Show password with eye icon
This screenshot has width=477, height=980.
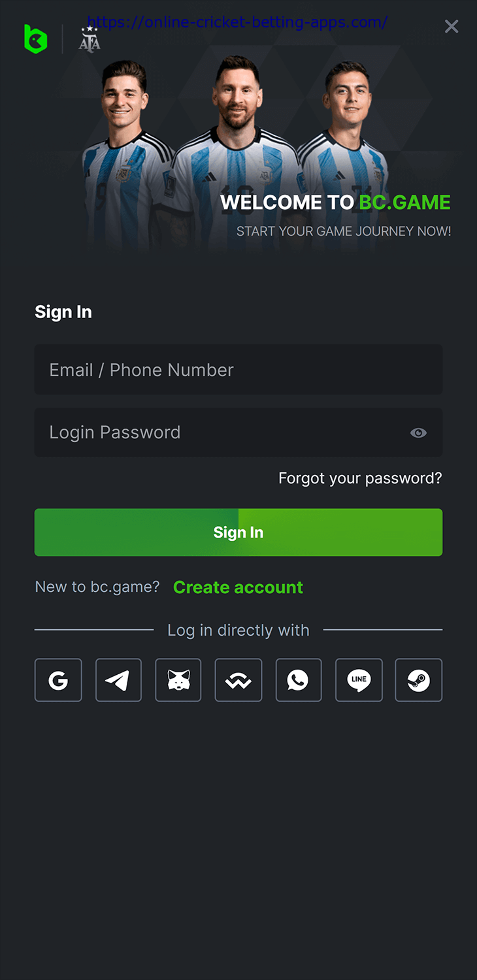pyautogui.click(x=418, y=433)
